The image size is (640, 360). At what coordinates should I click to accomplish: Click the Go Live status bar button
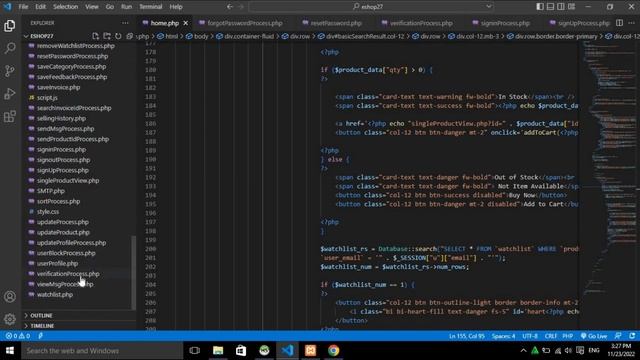tap(594, 336)
